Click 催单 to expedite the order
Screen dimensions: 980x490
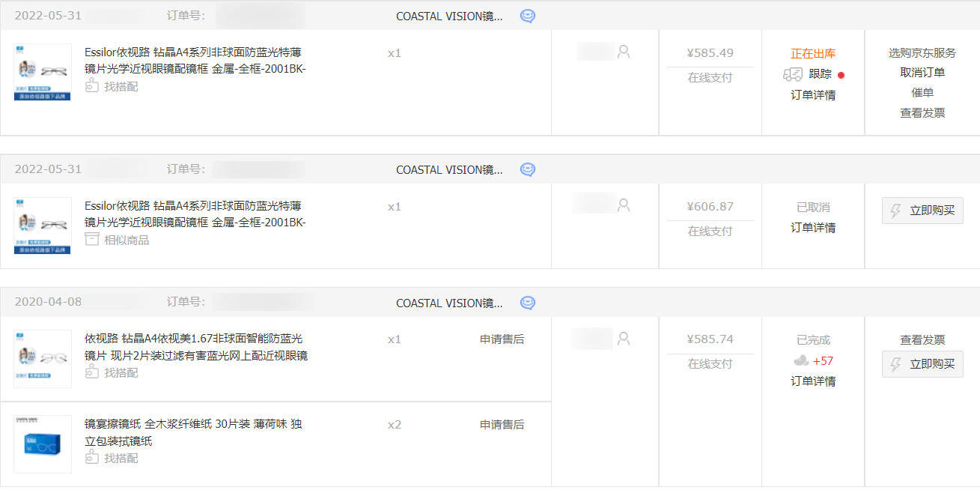(922, 93)
